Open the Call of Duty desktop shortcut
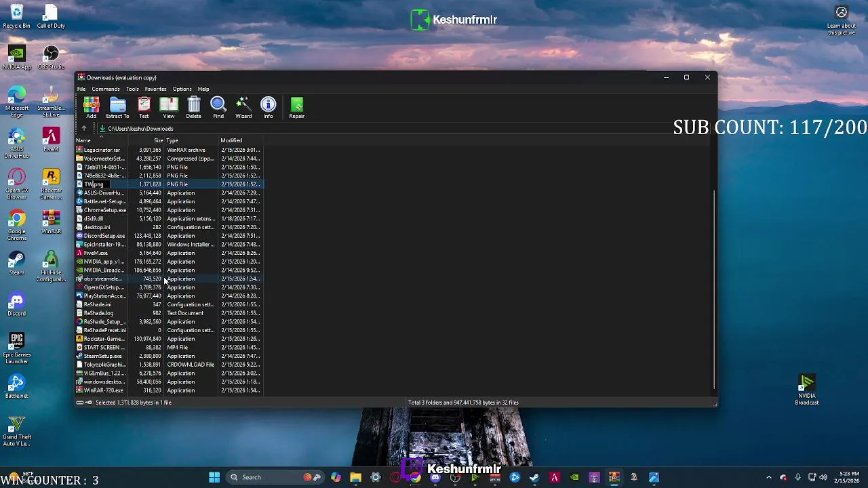The width and height of the screenshot is (868, 488). coord(51,16)
